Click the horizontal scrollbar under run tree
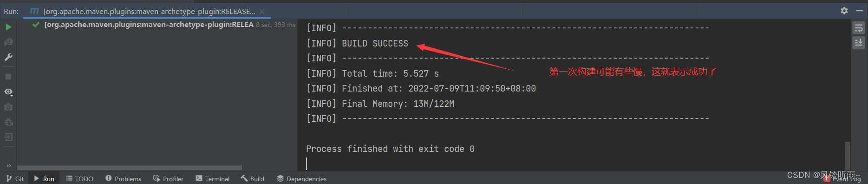This screenshot has width=868, height=184. tap(130, 167)
